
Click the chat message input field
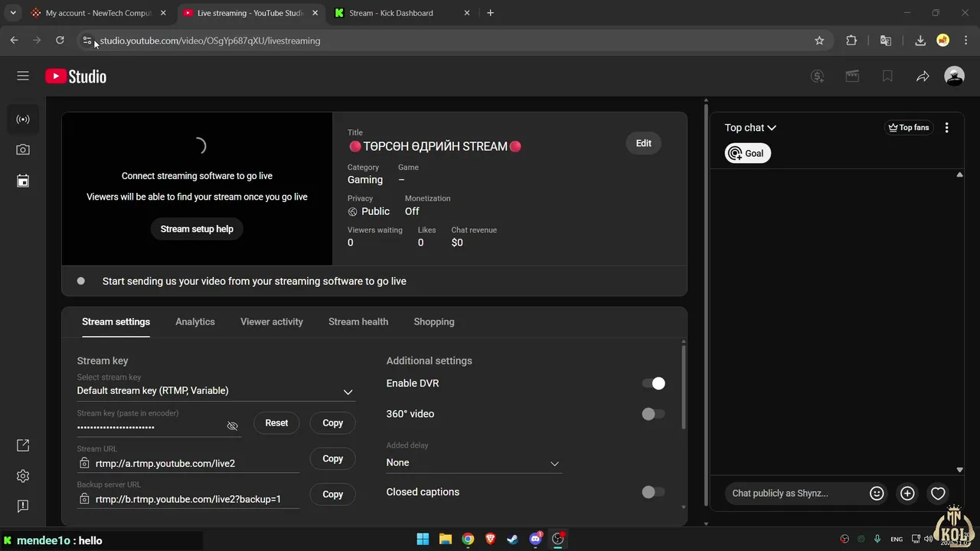pyautogui.click(x=796, y=494)
